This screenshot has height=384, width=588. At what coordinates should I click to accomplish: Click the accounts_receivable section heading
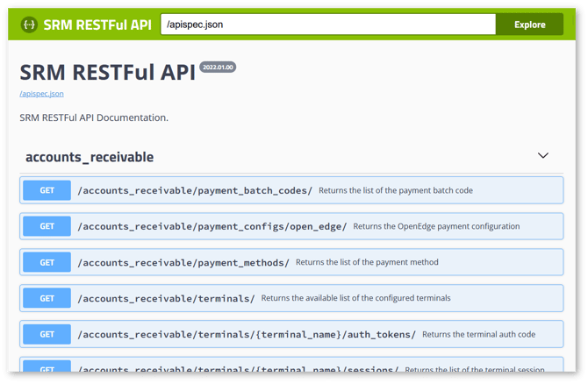coord(90,157)
